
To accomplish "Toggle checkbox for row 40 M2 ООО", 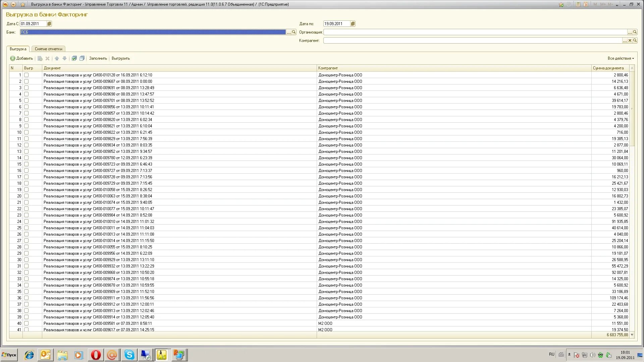I will [26, 323].
